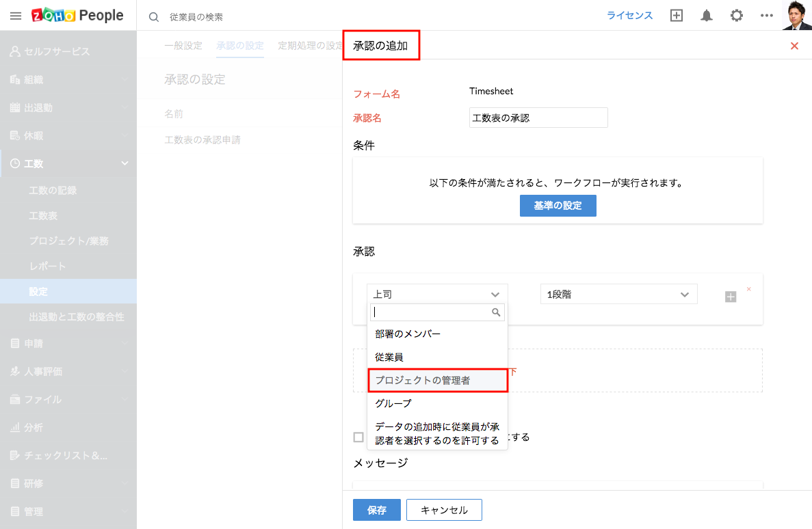Expand the 人事評価 sidebar section chevron

[x=125, y=371]
